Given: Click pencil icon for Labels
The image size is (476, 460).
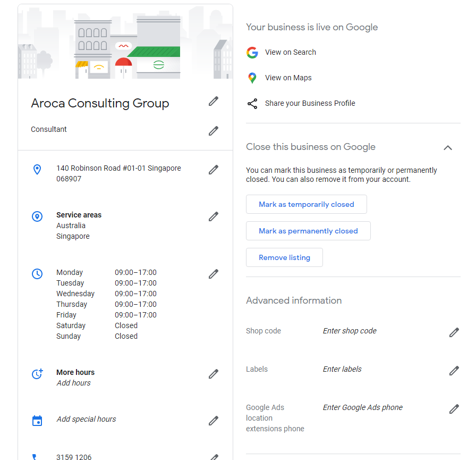Looking at the screenshot, I should click(x=454, y=371).
